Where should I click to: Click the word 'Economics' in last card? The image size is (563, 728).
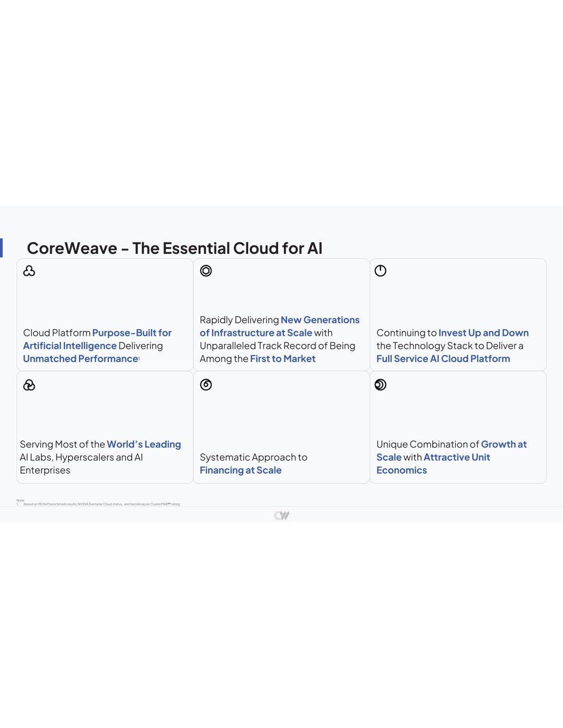[x=402, y=470]
